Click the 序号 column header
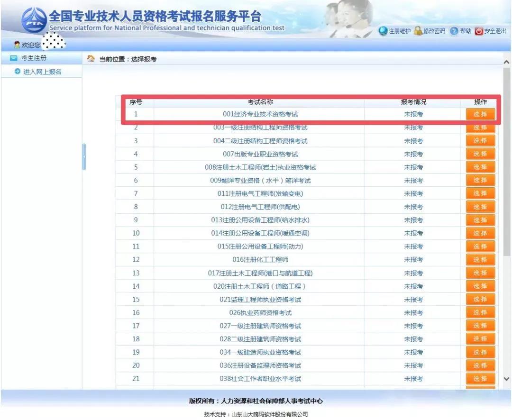Image resolution: width=512 pixels, height=420 pixels. 136,102
